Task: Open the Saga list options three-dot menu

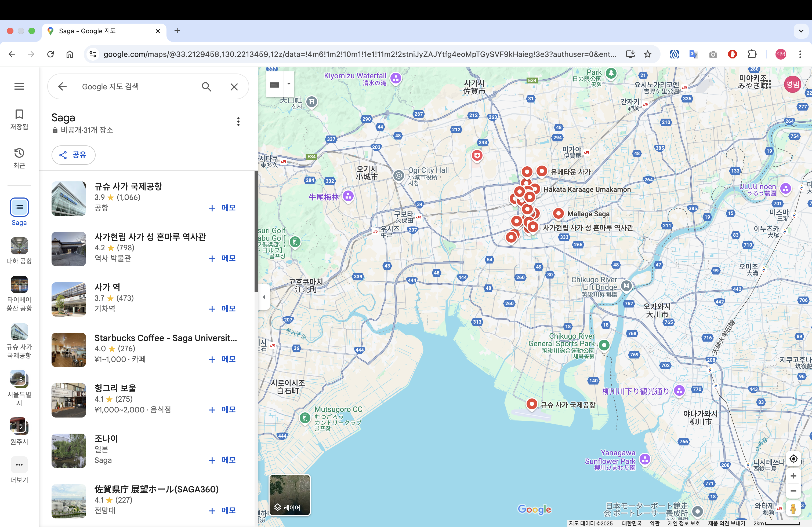Action: click(238, 122)
